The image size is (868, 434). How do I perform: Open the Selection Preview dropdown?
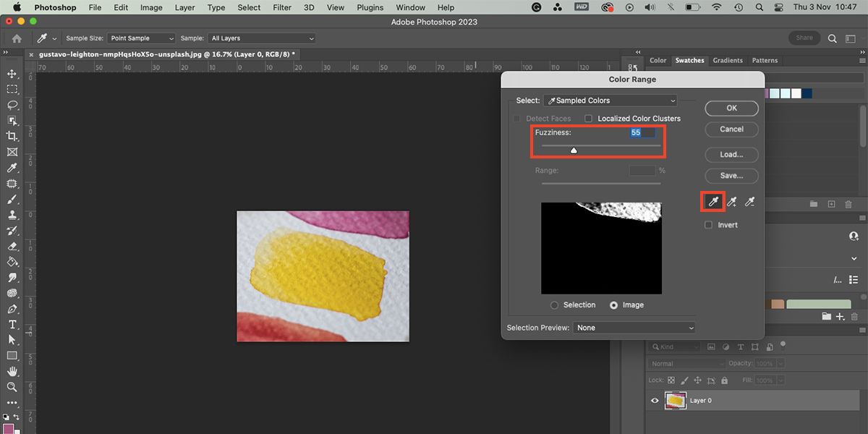coord(634,328)
